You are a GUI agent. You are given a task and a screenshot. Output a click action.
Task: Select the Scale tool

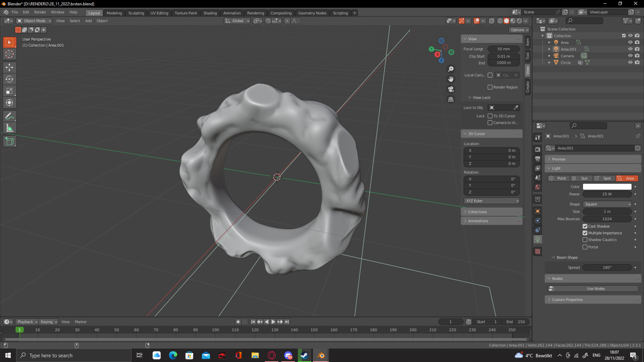coord(9,91)
